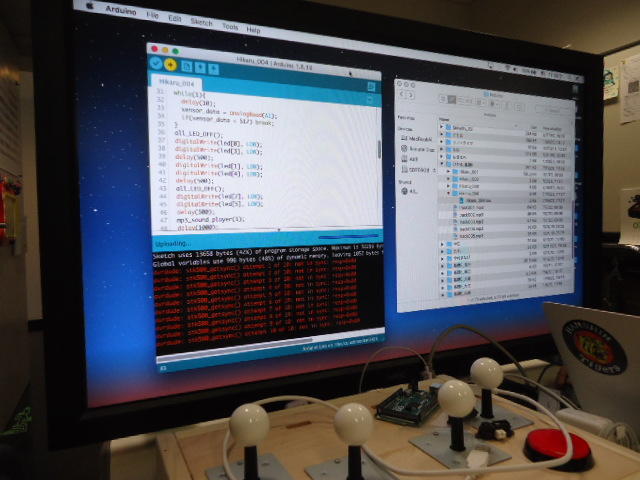Click the editor's vertical scrollbar in Arduino
This screenshot has height=480, width=640.
coord(379,150)
